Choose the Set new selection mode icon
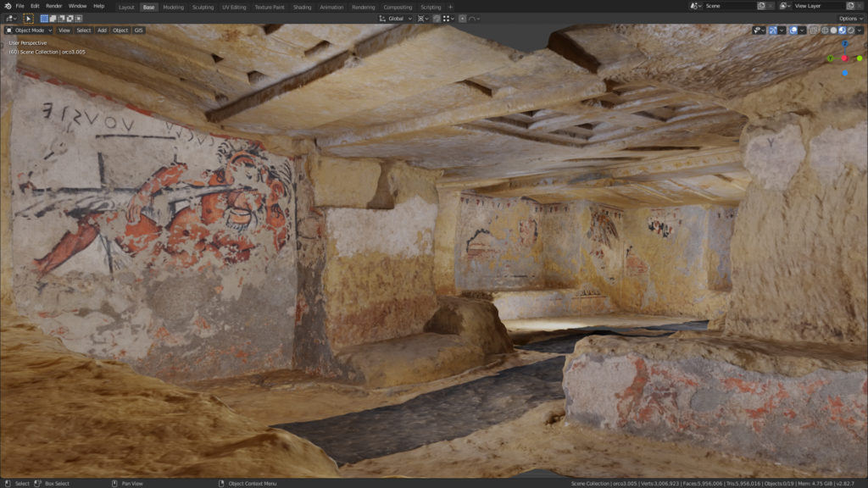Viewport: 868px width, 488px height. tap(44, 19)
